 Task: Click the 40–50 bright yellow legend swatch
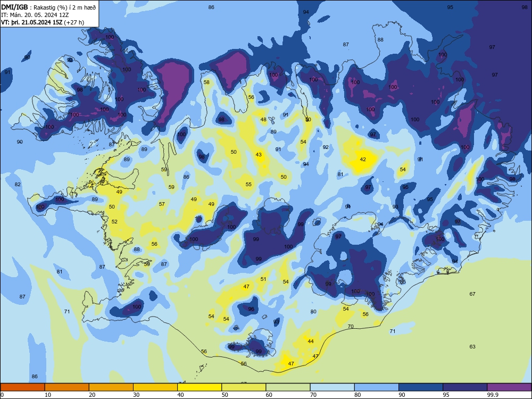point(199,387)
